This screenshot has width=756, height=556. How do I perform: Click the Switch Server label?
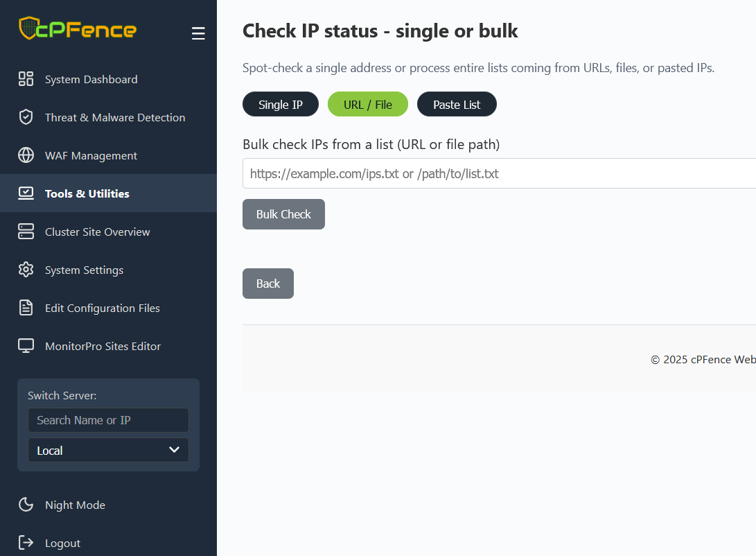coord(62,395)
